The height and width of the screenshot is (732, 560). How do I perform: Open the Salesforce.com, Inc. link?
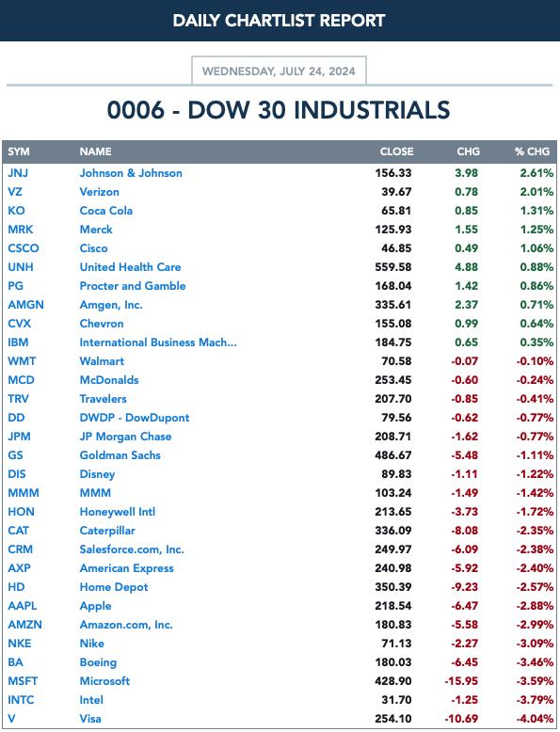point(132,549)
